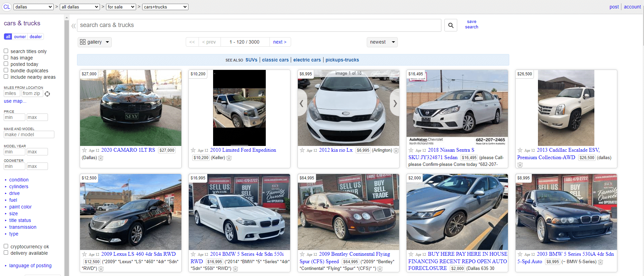Screen dimensions: 644x276
Task: Hide the 2020 CAMARO listing trash icon
Action: point(101,158)
